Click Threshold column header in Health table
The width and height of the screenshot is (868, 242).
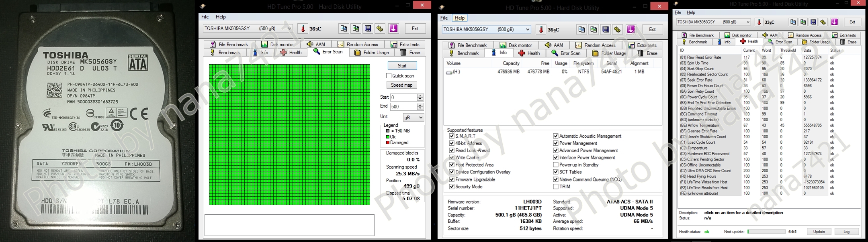(788, 51)
